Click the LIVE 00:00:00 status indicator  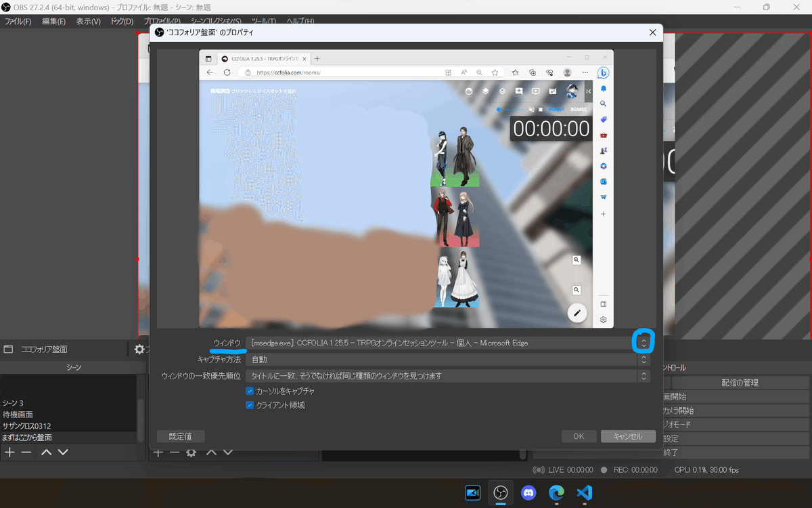click(564, 469)
